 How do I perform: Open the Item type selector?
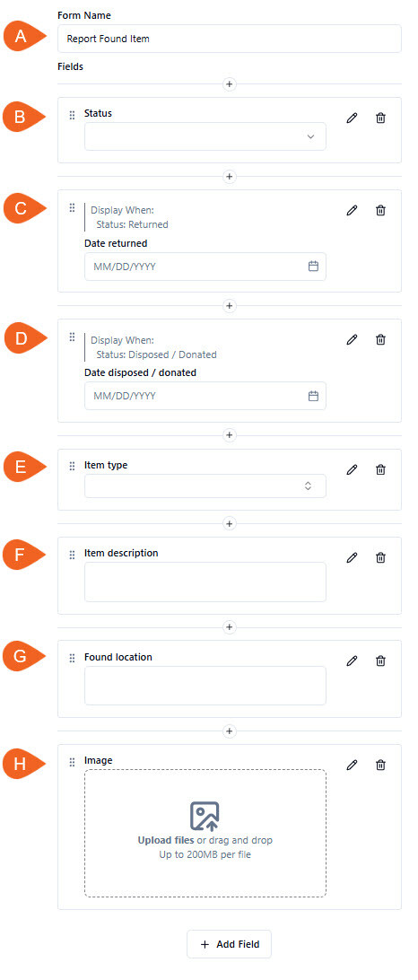[205, 486]
